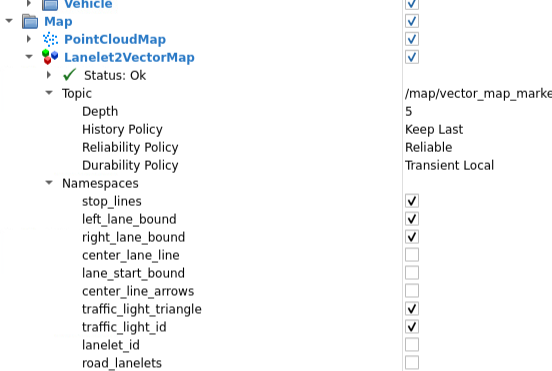The width and height of the screenshot is (552, 371).
Task: Select the Map group label
Action: 58,21
